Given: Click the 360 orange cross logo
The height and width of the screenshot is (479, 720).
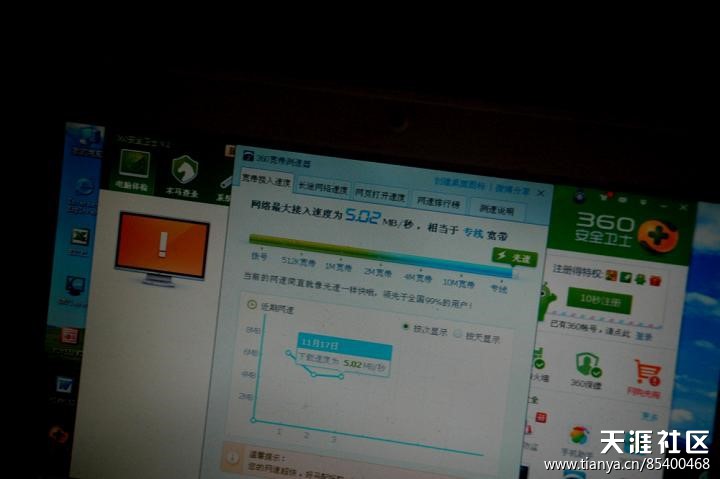Looking at the screenshot, I should click(658, 235).
